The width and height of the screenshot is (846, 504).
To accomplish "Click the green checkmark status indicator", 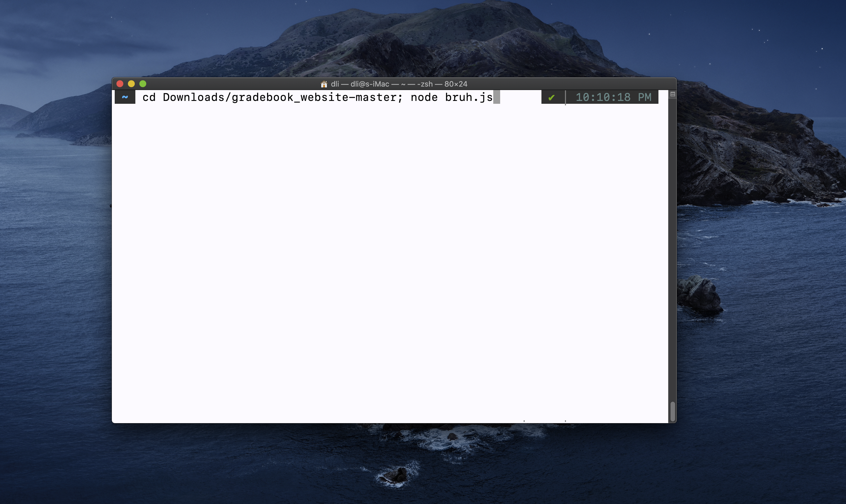I will point(551,98).
